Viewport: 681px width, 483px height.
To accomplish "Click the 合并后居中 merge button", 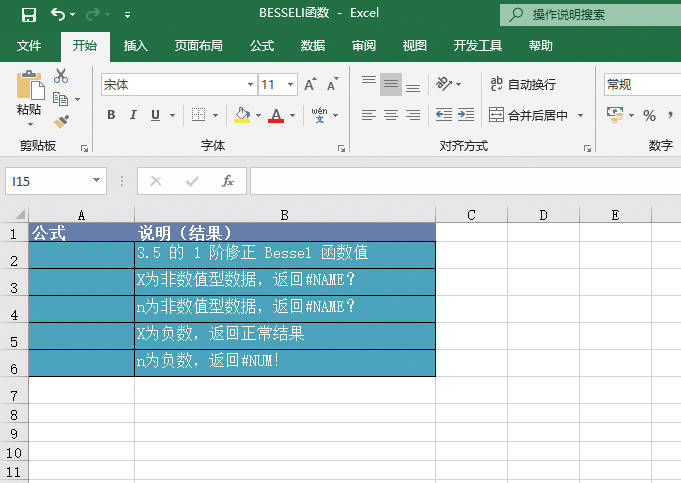I will point(528,115).
